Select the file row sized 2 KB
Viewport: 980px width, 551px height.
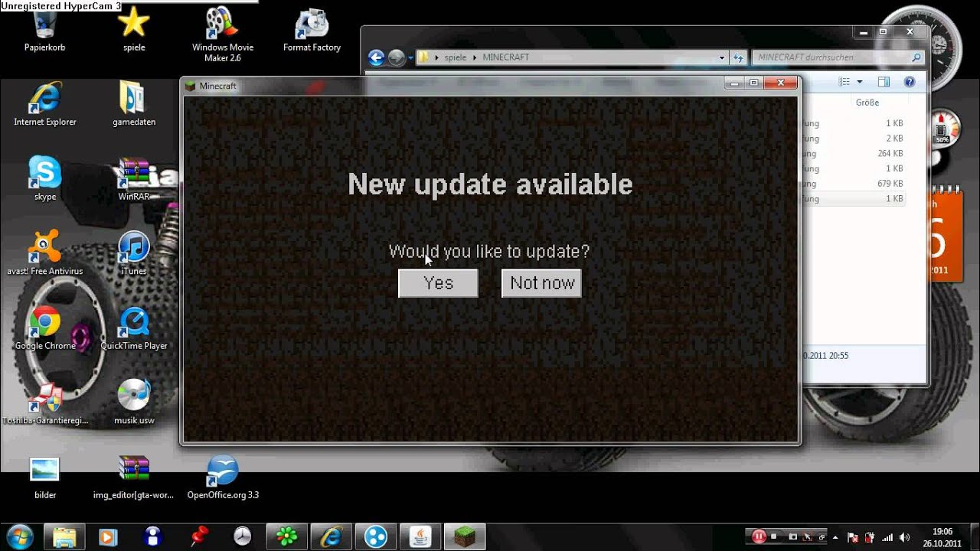coord(853,139)
